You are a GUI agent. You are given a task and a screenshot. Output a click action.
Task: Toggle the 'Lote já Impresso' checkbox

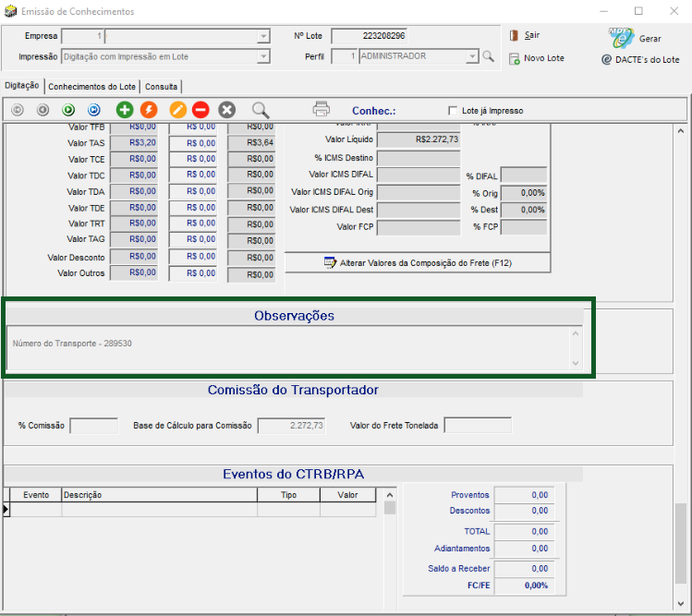pyautogui.click(x=453, y=110)
